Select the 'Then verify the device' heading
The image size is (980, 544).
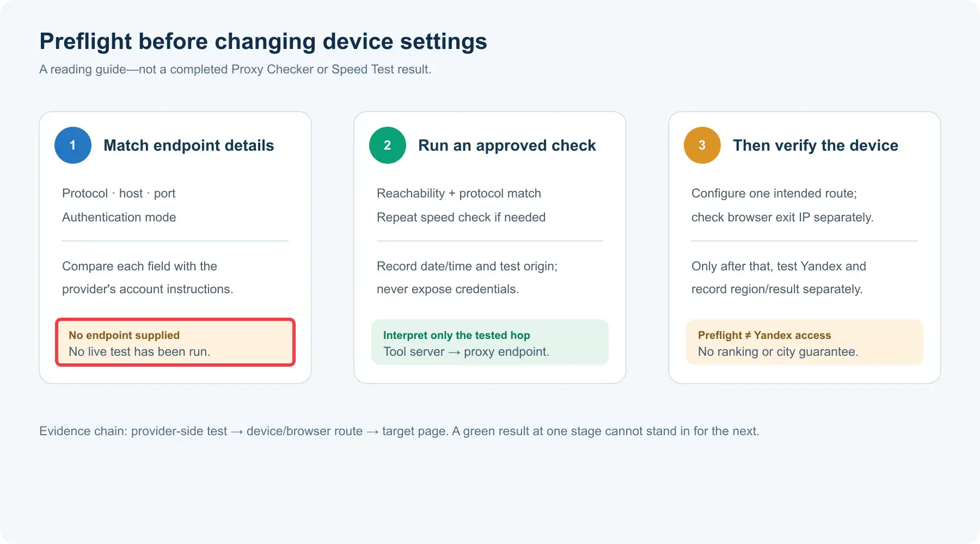[x=816, y=145]
